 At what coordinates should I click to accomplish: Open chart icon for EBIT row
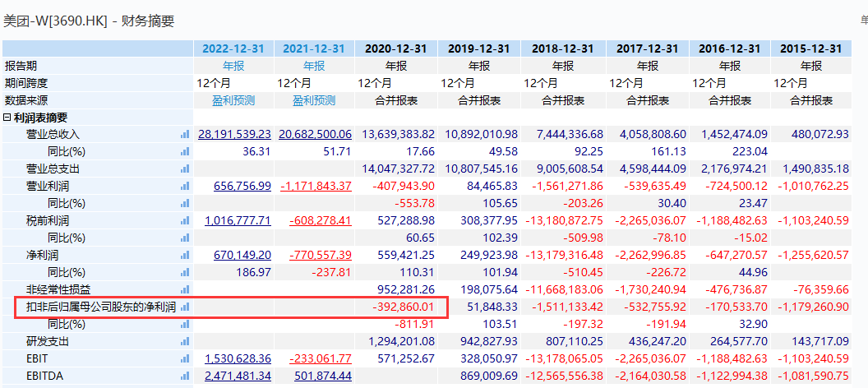coord(185,358)
